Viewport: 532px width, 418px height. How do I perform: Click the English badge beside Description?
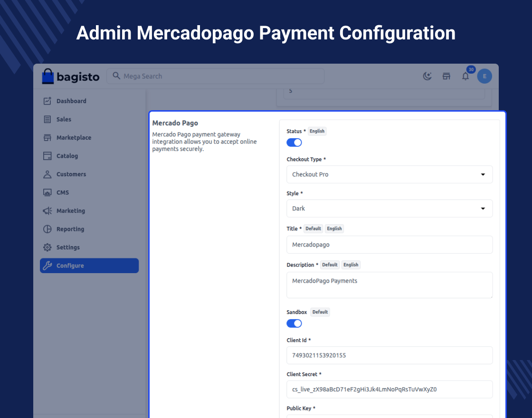351,265
